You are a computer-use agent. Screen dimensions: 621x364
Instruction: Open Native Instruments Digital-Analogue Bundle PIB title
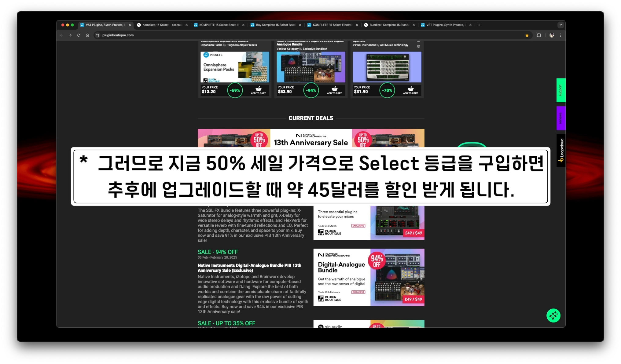[x=249, y=268]
